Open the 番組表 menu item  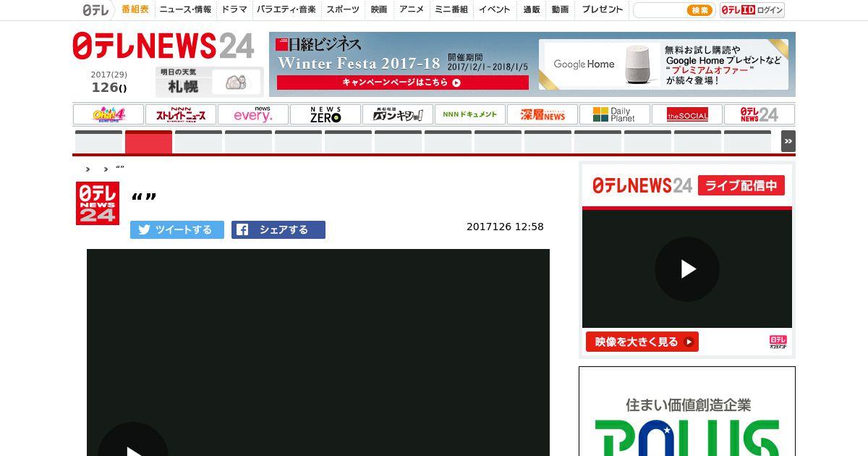click(135, 10)
